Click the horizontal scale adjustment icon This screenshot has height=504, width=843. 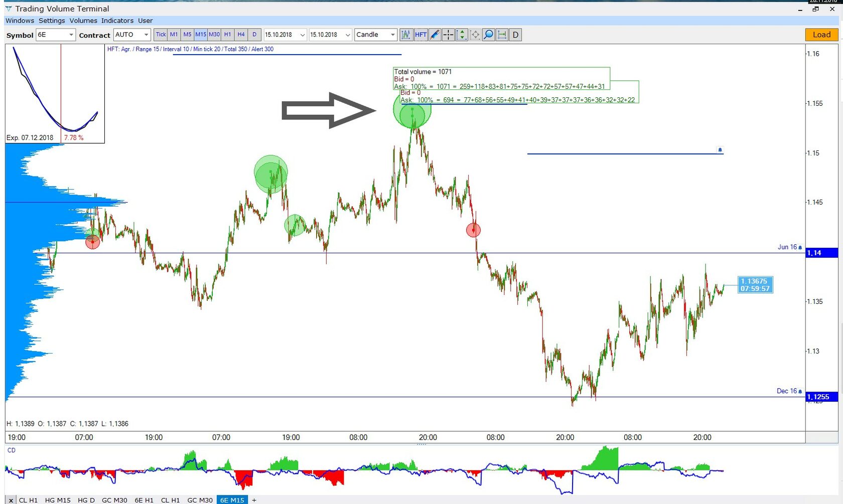tap(502, 35)
